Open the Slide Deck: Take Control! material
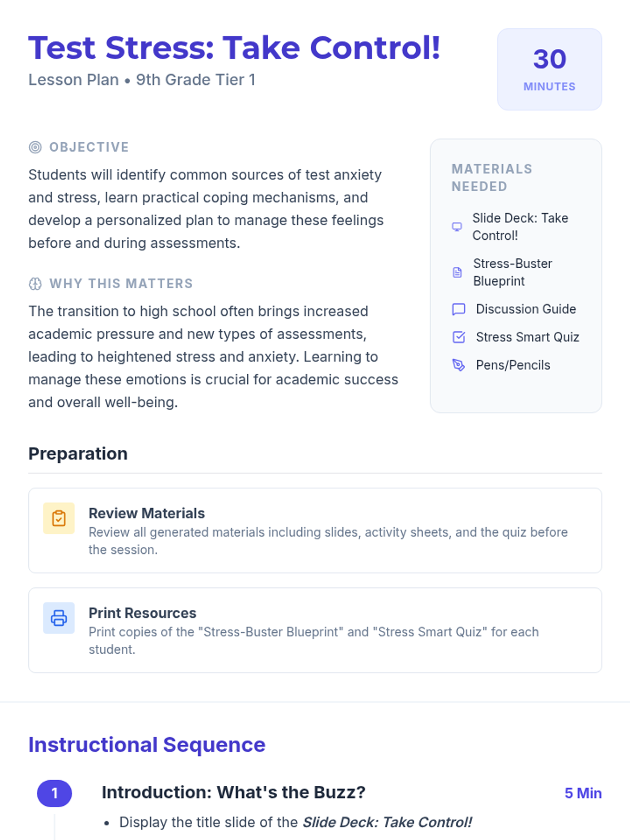The height and width of the screenshot is (840, 630). coord(520,227)
